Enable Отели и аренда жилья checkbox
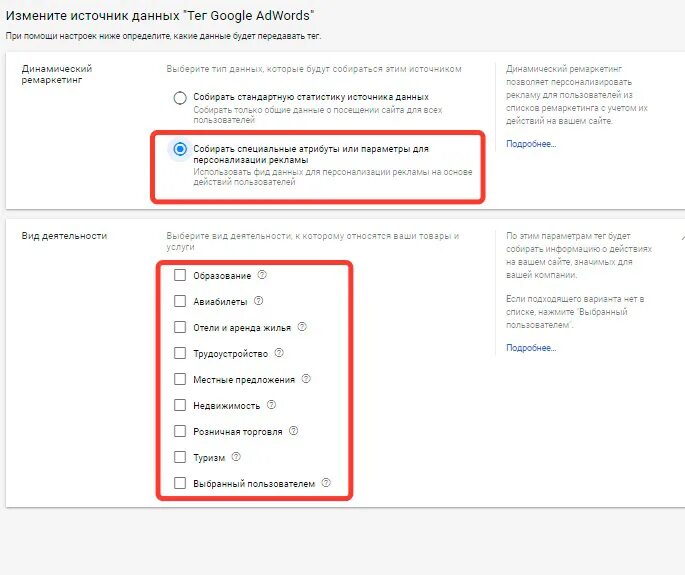The height and width of the screenshot is (575, 685). pos(180,327)
